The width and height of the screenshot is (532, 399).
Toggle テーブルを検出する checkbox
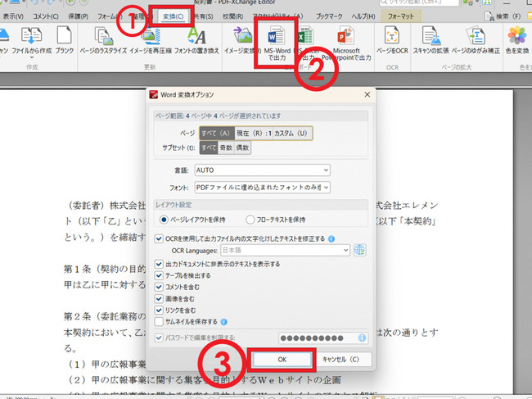point(159,275)
